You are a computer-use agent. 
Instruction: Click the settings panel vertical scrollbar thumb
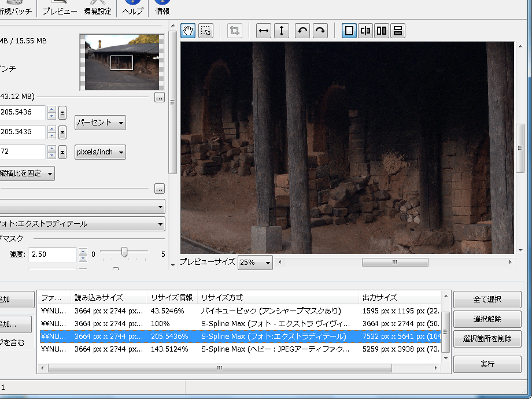coord(172,102)
